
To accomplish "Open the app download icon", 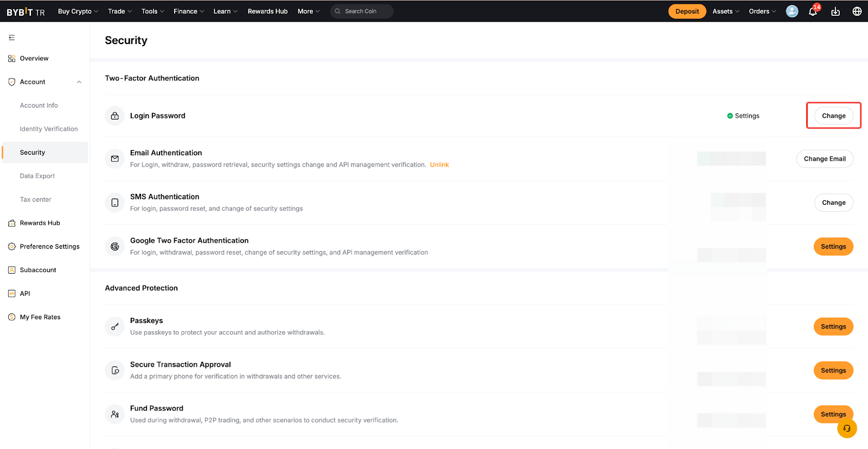I will pyautogui.click(x=835, y=11).
